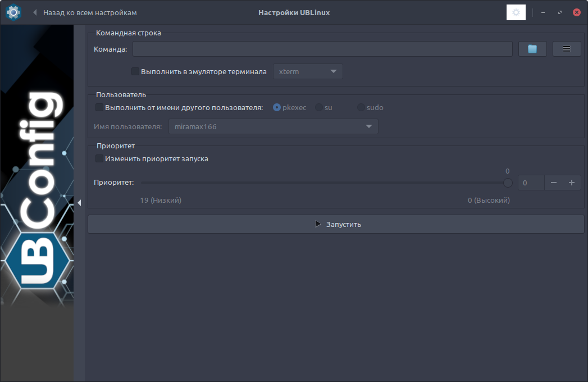Click the Команда input field
Image resolution: width=588 pixels, height=382 pixels.
[322, 49]
